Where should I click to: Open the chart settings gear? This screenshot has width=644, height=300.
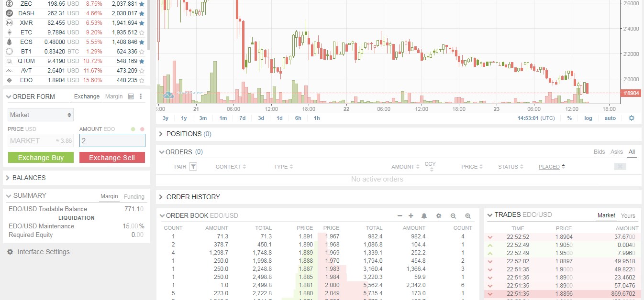coord(632,118)
